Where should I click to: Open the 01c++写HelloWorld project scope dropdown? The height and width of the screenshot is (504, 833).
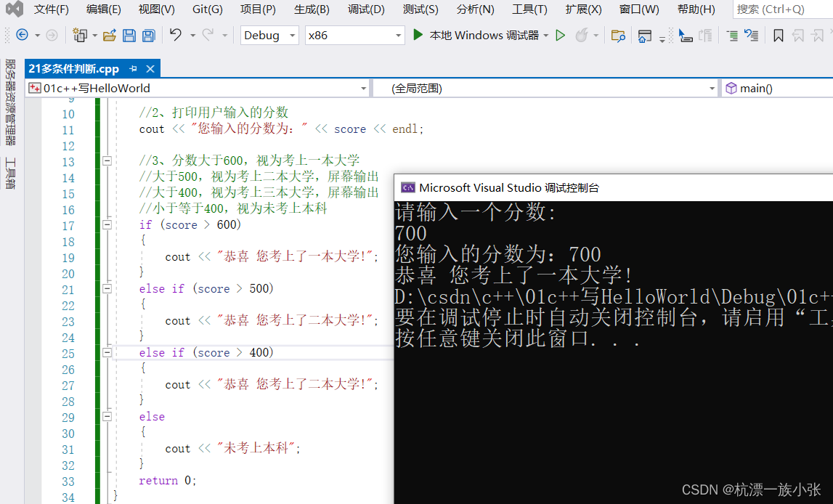[x=198, y=88]
